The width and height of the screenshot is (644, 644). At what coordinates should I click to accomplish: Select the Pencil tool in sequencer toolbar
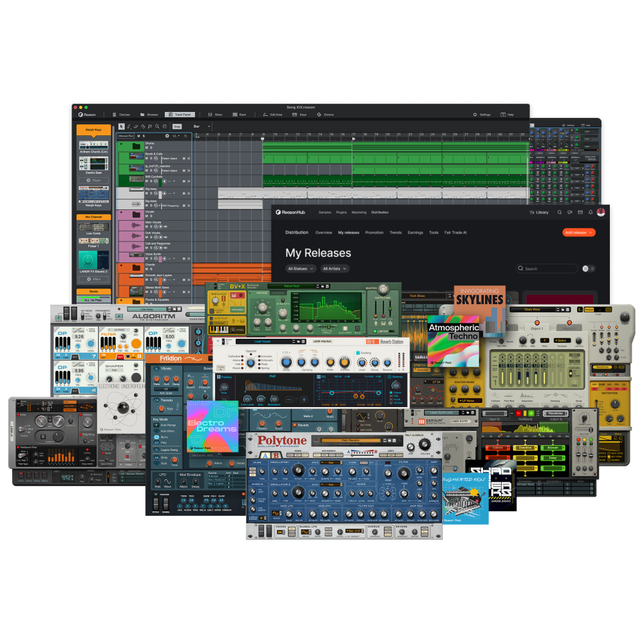[x=129, y=126]
